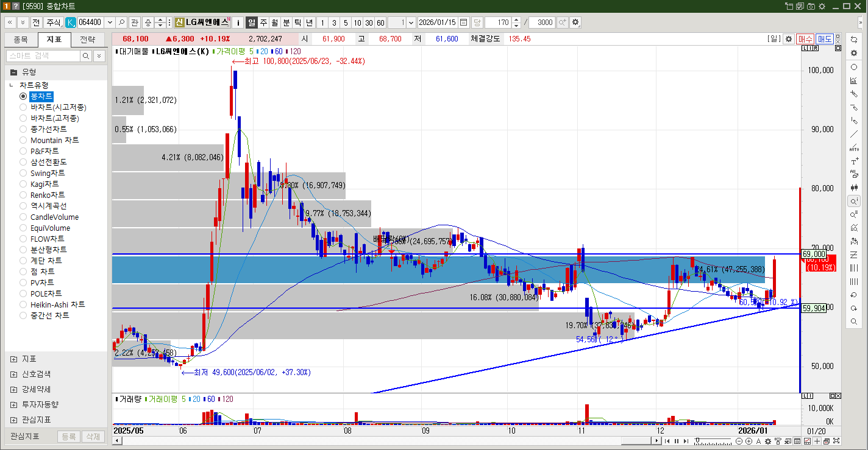Image resolution: width=868 pixels, height=450 pixels.
Task: Select P&F차트 radio option
Action: tap(23, 151)
